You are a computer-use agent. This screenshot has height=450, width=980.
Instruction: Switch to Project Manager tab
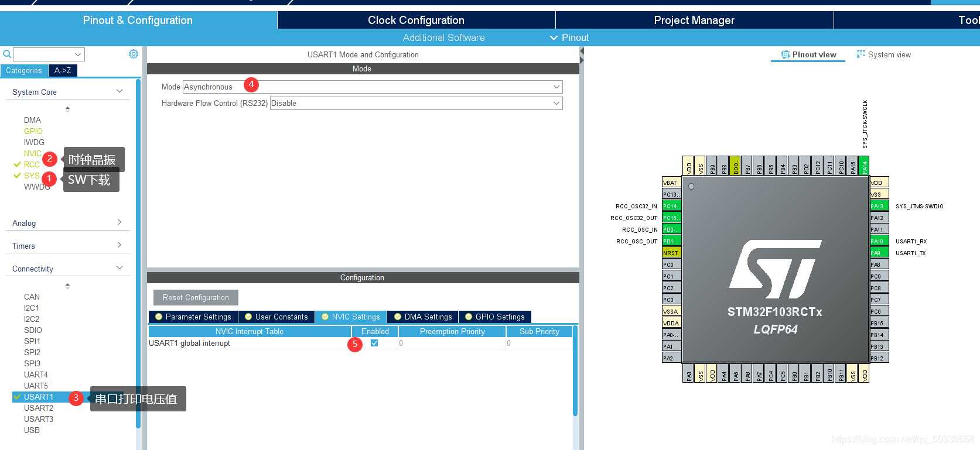(x=694, y=20)
